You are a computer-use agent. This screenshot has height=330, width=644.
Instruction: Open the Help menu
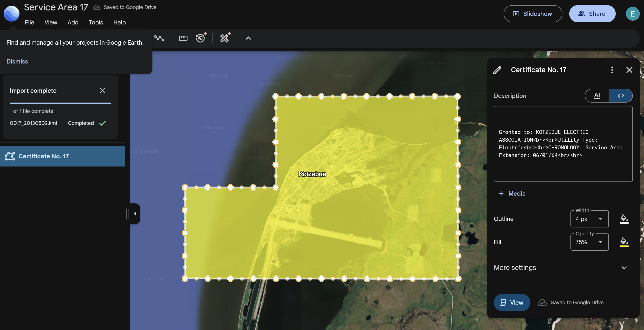[x=119, y=22]
